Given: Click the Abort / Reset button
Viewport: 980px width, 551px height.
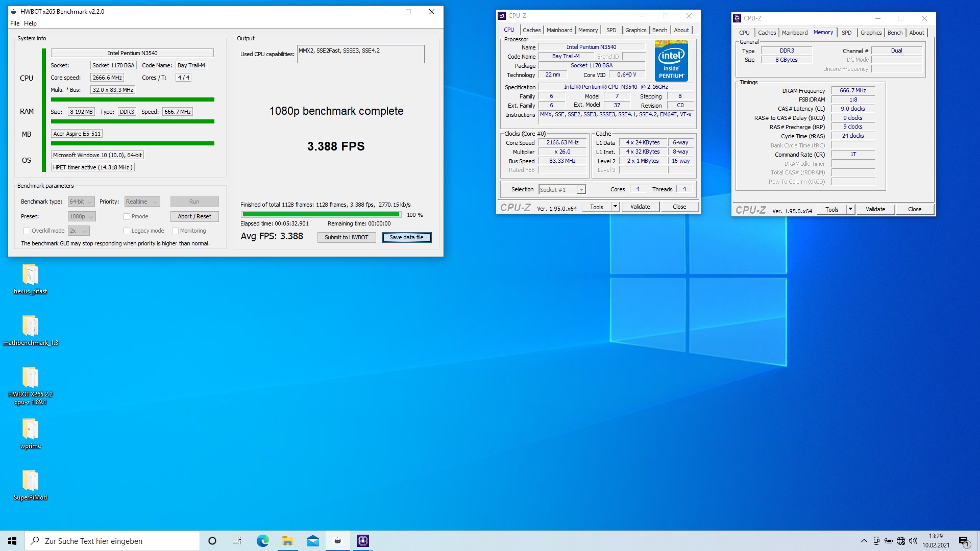Looking at the screenshot, I should point(194,217).
